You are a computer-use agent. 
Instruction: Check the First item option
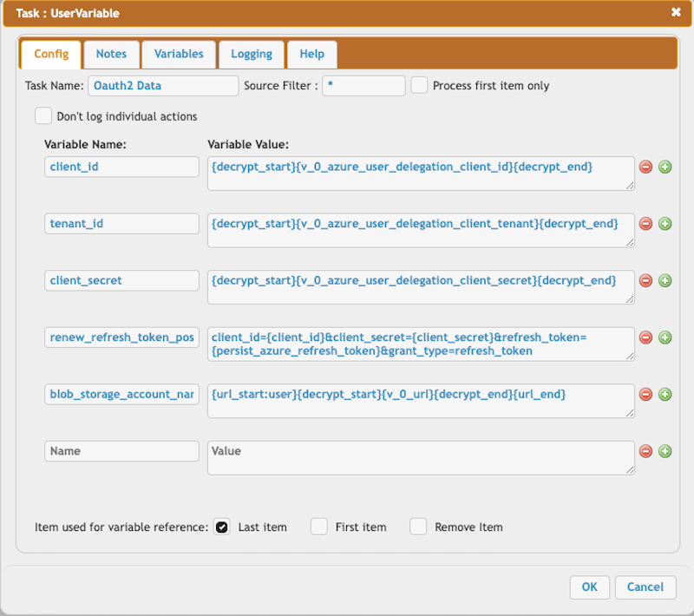(x=318, y=527)
